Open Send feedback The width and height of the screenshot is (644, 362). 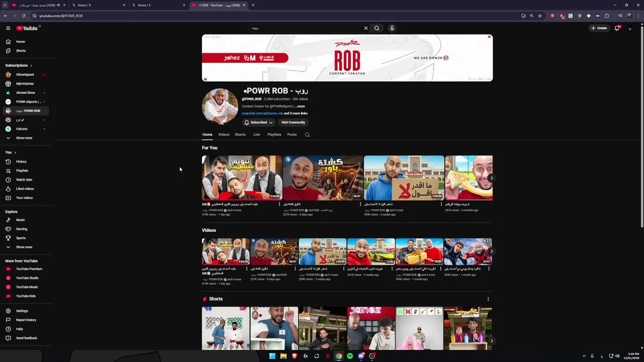[26, 338]
